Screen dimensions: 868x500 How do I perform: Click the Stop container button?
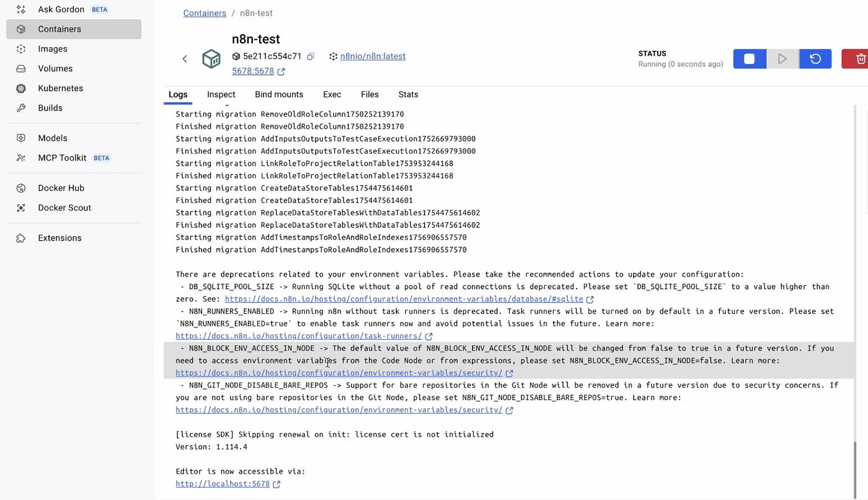(x=750, y=59)
